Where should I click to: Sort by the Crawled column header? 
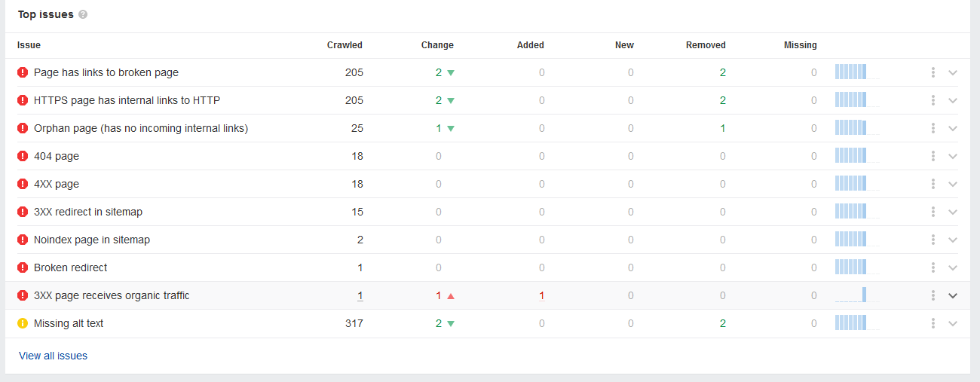pos(345,45)
